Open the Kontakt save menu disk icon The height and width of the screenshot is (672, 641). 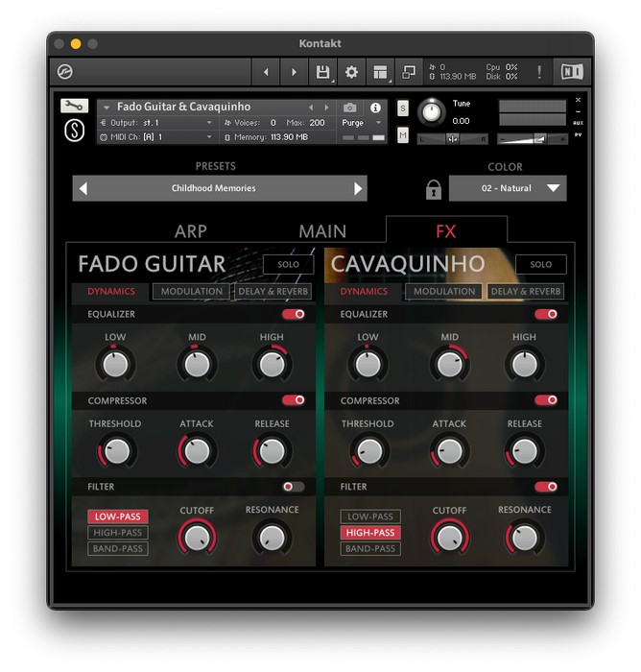(x=322, y=72)
